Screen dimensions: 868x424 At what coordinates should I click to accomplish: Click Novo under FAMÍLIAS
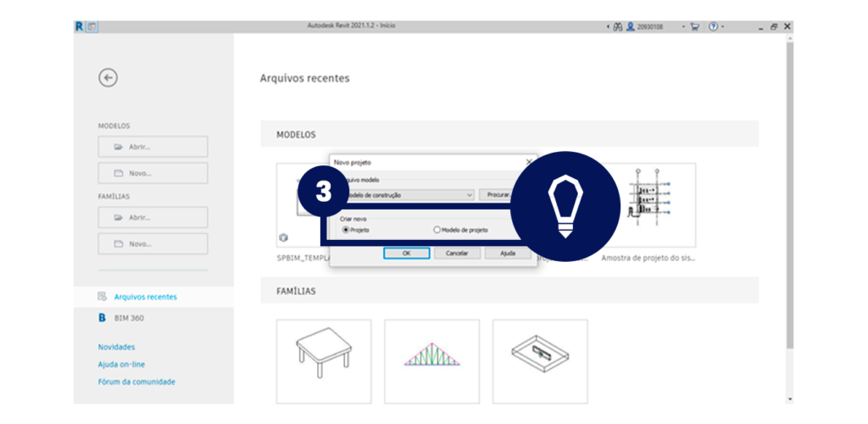(153, 243)
